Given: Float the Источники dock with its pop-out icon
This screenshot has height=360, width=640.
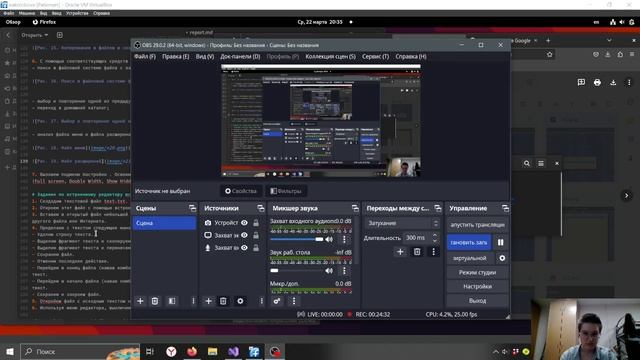Looking at the screenshot, I should (x=260, y=208).
